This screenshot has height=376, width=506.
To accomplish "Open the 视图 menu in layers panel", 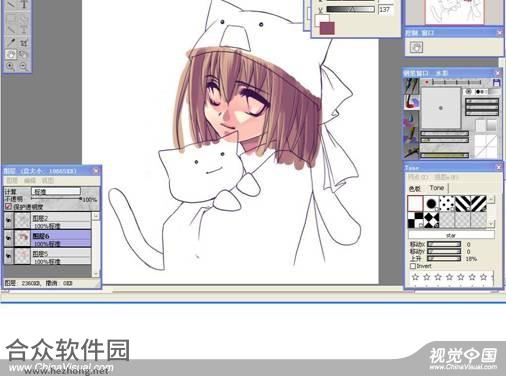I will [x=48, y=180].
